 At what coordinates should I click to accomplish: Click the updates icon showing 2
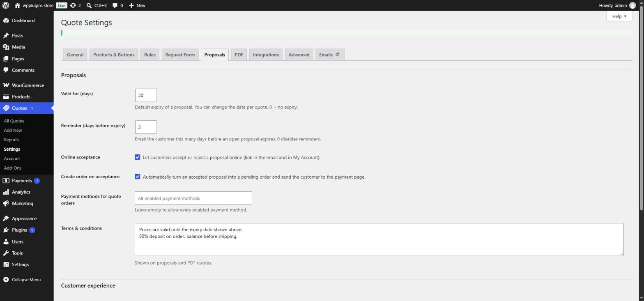73,5
